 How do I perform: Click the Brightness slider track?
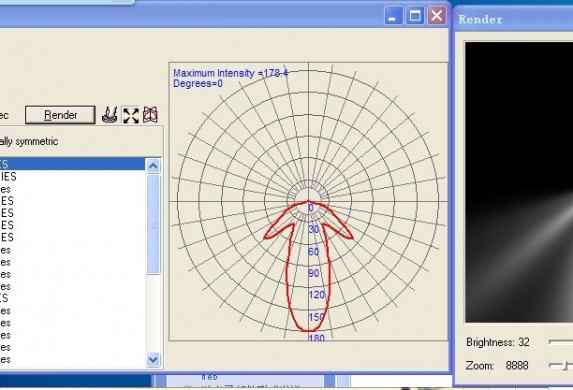[x=561, y=342]
